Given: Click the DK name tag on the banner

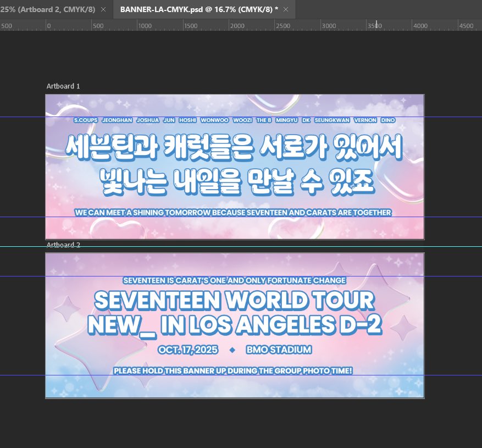Looking at the screenshot, I should (306, 120).
